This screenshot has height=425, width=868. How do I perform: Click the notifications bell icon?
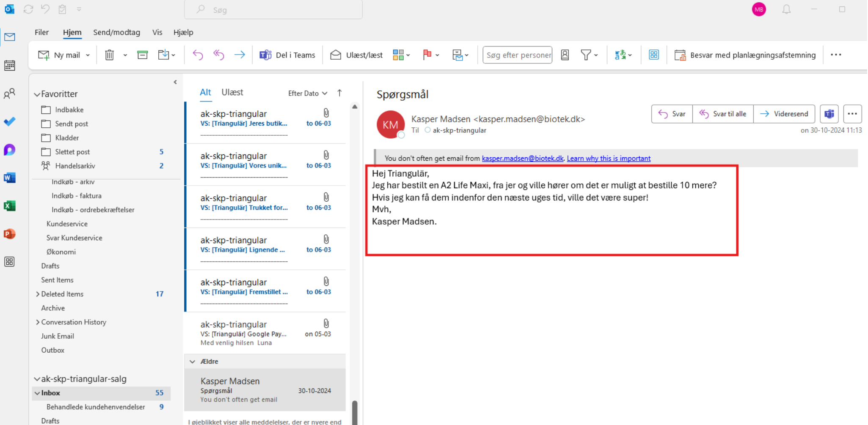[x=786, y=9]
